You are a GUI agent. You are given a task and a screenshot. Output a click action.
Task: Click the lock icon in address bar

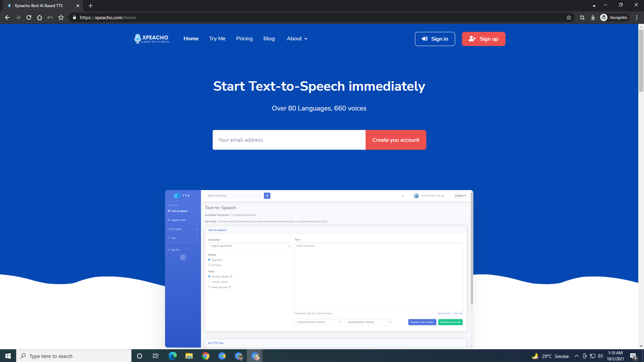click(74, 17)
